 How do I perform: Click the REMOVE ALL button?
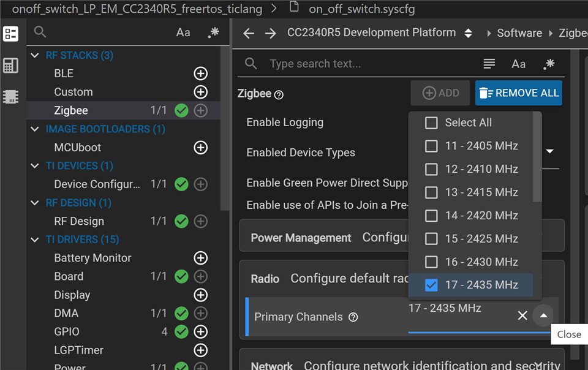click(x=519, y=93)
